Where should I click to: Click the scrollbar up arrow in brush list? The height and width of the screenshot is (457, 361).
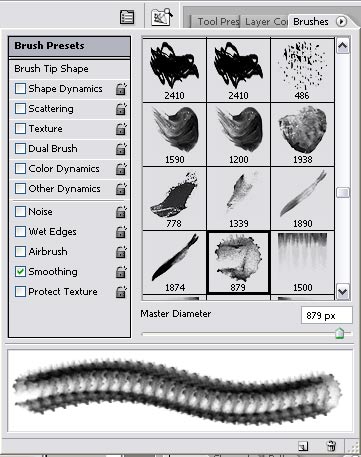[x=343, y=46]
